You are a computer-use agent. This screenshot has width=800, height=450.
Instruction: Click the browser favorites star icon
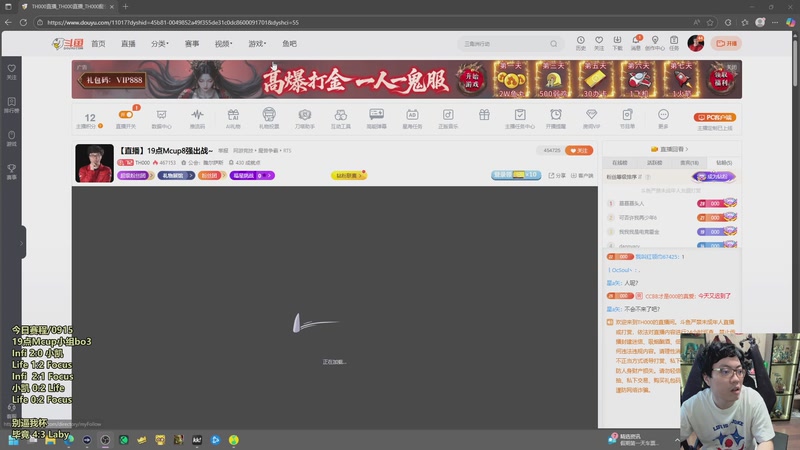click(x=710, y=22)
